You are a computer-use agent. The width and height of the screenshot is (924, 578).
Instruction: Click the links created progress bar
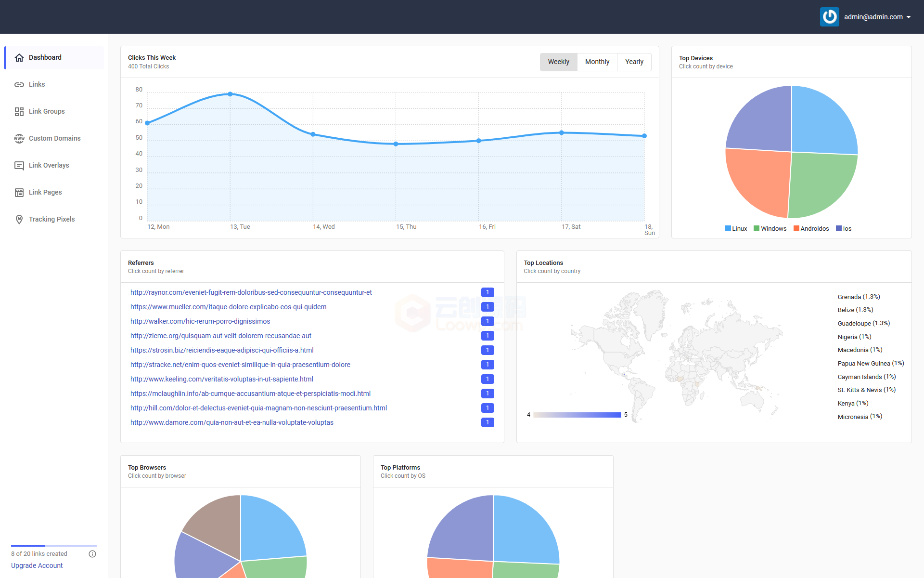point(54,546)
